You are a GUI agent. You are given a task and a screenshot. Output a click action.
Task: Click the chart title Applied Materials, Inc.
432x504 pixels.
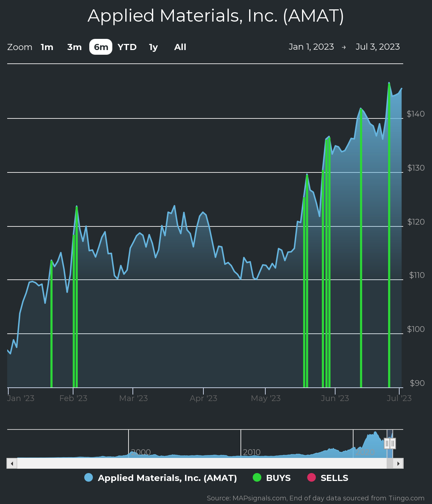216,16
